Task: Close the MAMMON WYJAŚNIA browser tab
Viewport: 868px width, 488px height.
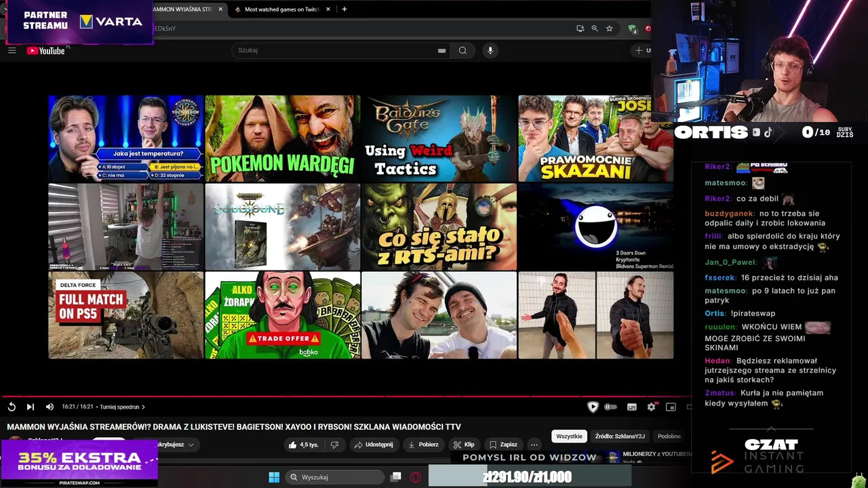Action: pos(220,9)
